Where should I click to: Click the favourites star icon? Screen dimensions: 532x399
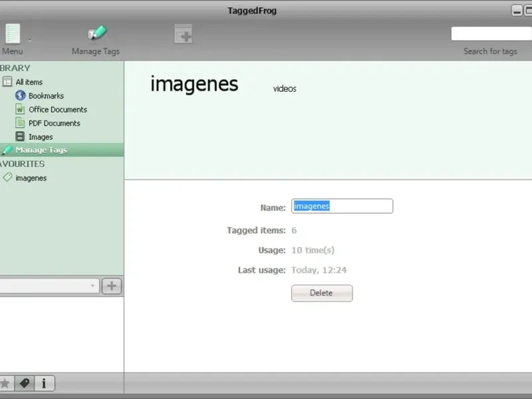(x=6, y=384)
